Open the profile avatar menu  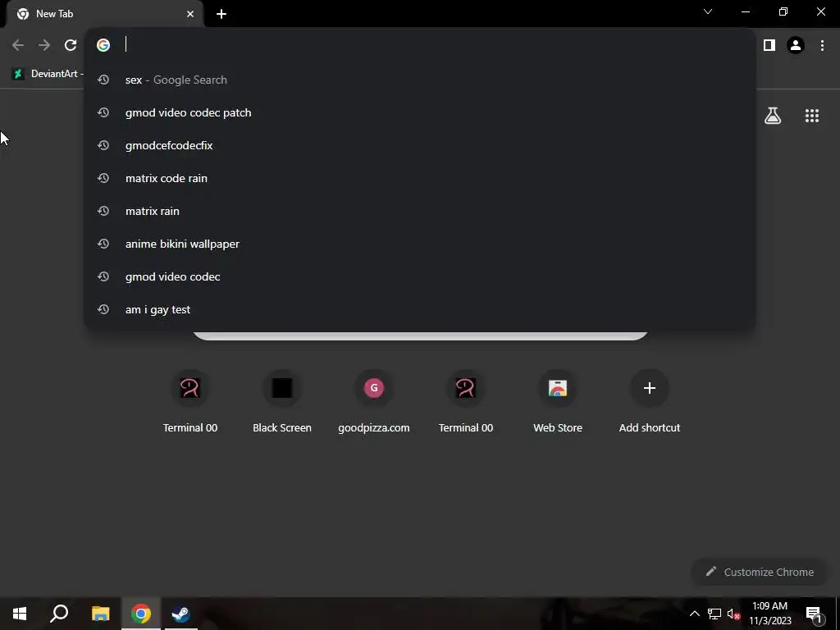(x=796, y=45)
